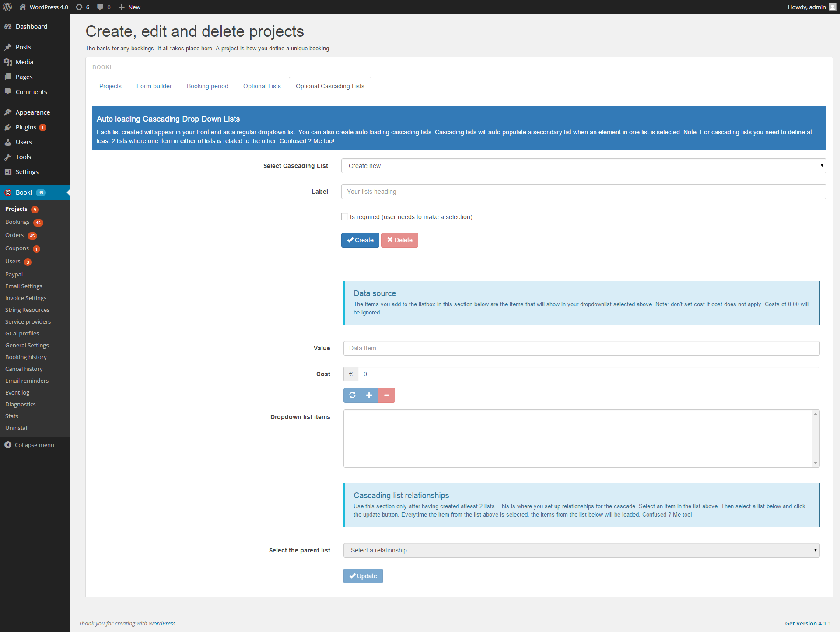Open the Plugins menu icon
The width and height of the screenshot is (840, 632).
8,127
